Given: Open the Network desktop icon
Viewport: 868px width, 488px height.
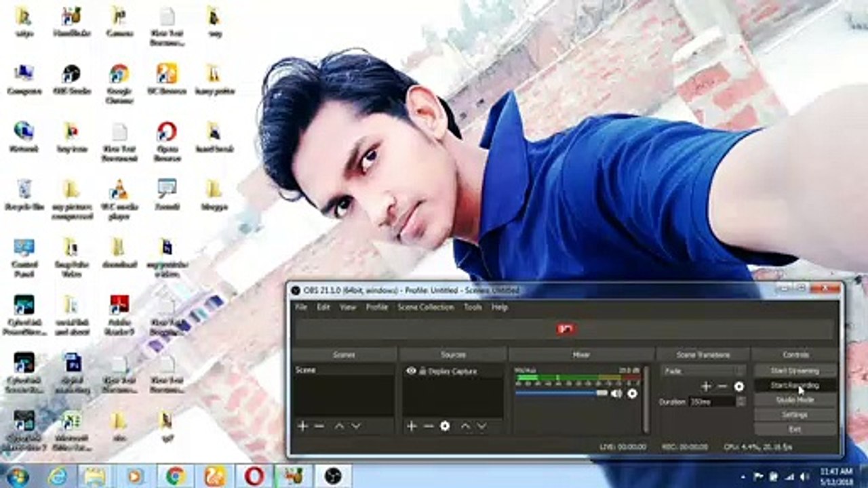Looking at the screenshot, I should click(24, 136).
